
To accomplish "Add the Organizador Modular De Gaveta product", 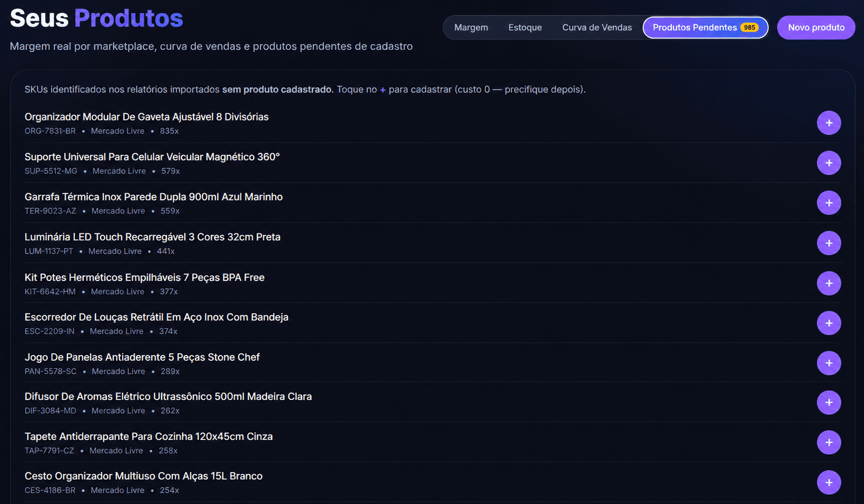I will 829,123.
